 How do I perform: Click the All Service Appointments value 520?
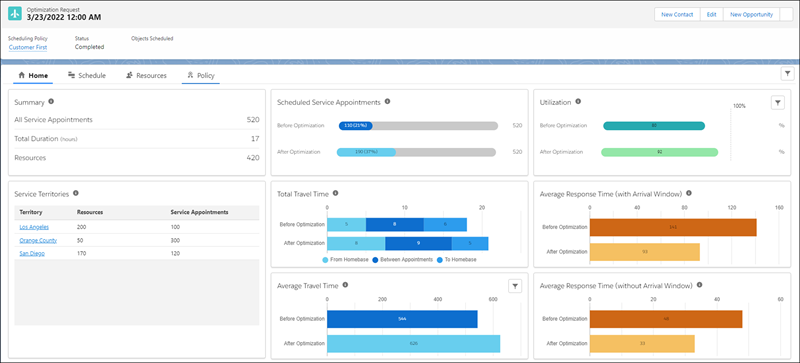coord(253,120)
